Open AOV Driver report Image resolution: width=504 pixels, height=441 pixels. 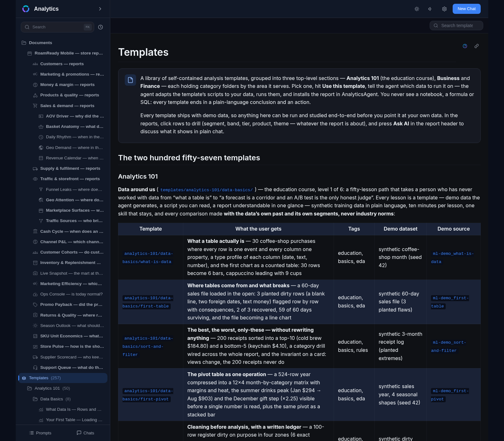pos(72,116)
